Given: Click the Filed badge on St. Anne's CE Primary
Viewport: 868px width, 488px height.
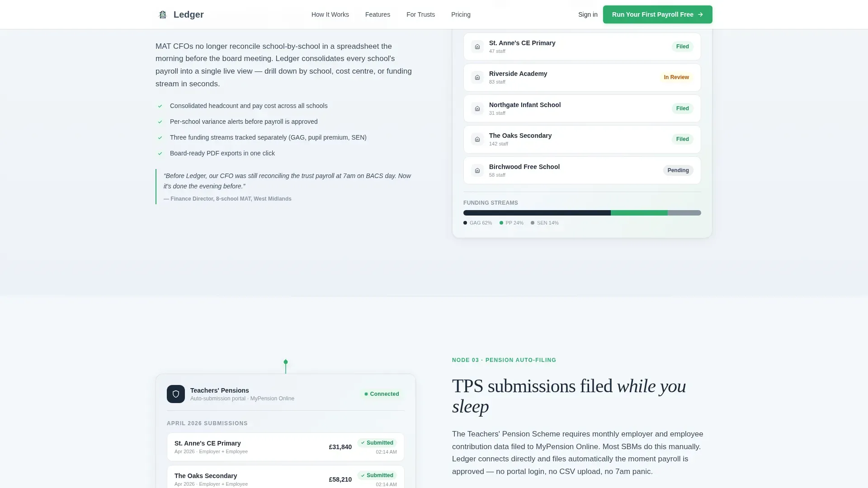Looking at the screenshot, I should coord(682,47).
